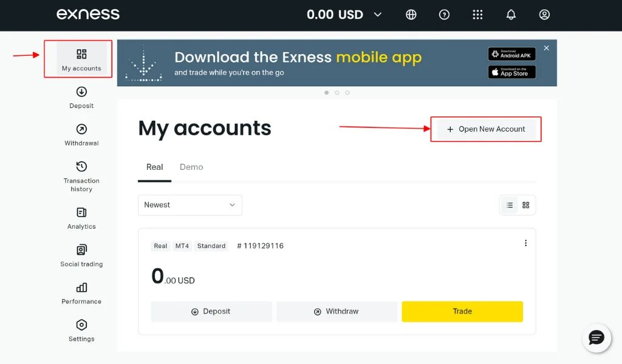622x364 pixels.
Task: Switch to list view of accounts
Action: [509, 205]
